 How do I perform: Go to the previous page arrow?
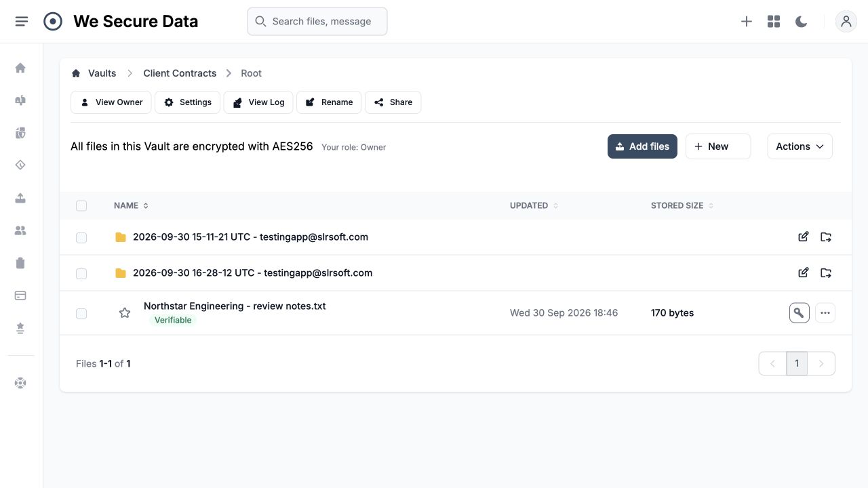click(x=772, y=363)
